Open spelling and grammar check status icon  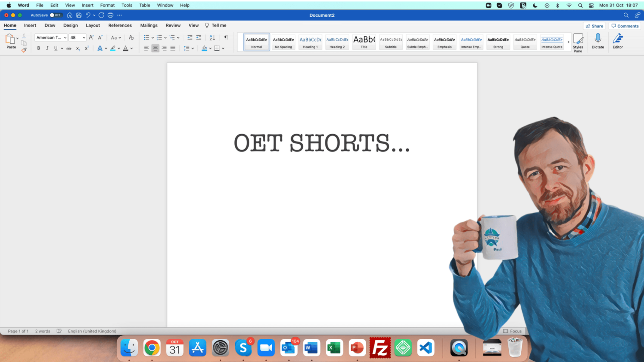point(59,331)
